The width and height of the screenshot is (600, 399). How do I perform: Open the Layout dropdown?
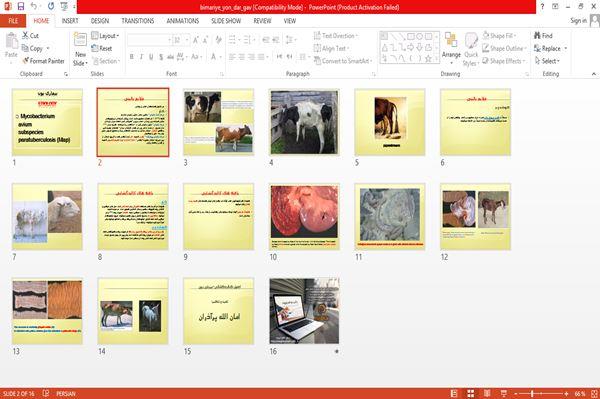click(105, 36)
